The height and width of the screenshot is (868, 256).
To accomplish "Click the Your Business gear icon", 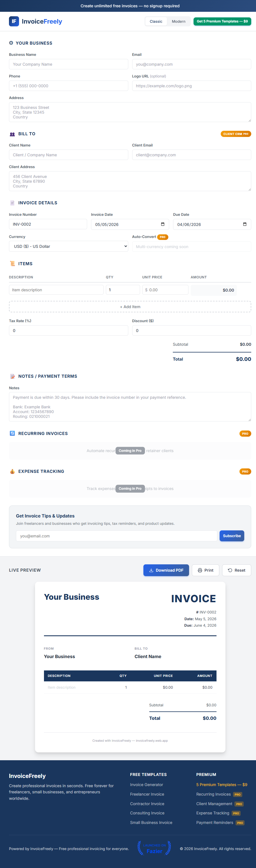I will 11,43.
